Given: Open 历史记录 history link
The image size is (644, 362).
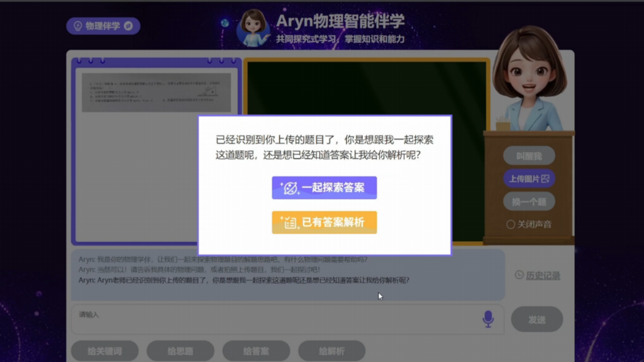Looking at the screenshot, I should pos(543,275).
